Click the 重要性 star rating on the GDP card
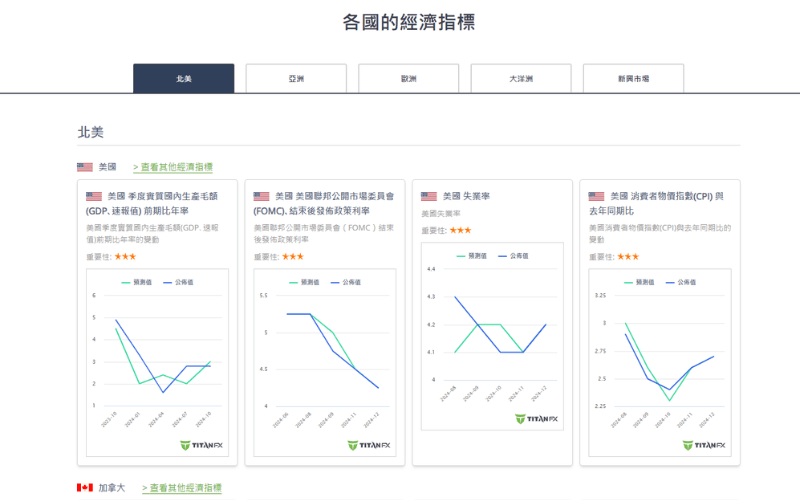 click(125, 257)
